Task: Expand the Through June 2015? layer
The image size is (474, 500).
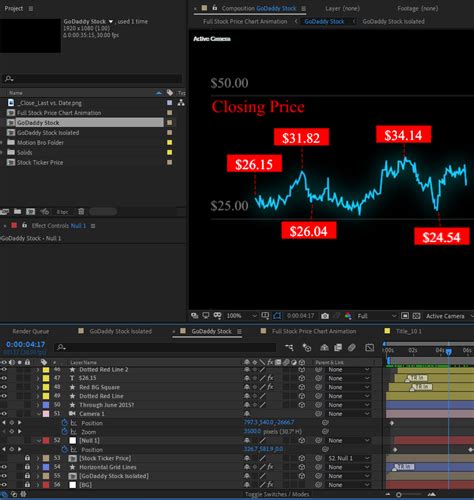Action: 38,405
